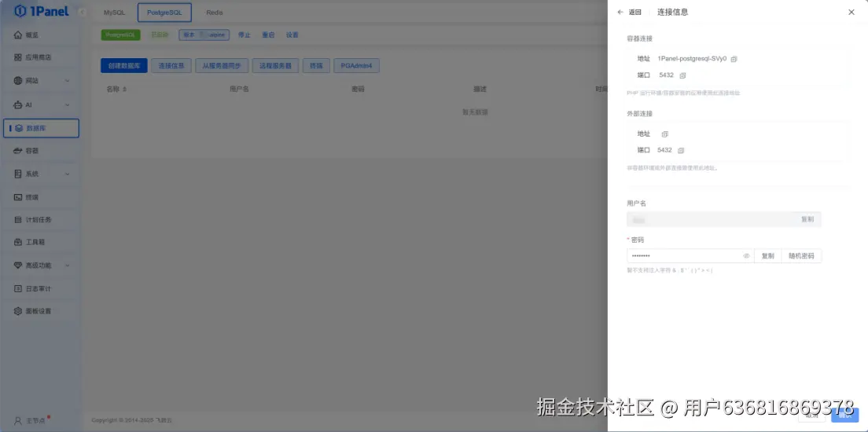Click the 系统 system icon
This screenshot has width=868, height=432.
click(x=18, y=174)
